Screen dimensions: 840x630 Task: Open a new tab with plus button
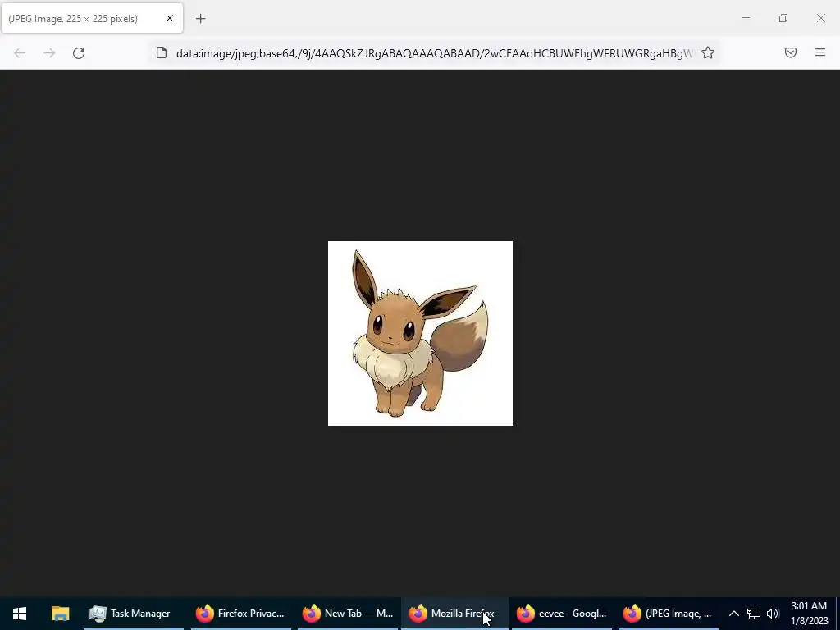point(200,19)
